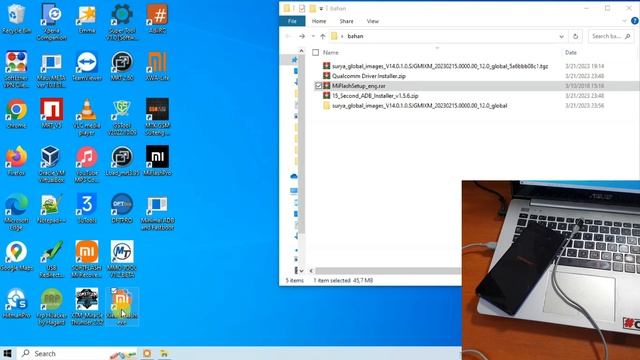
Task: Open the Emma desktop shortcut
Action: [87, 19]
